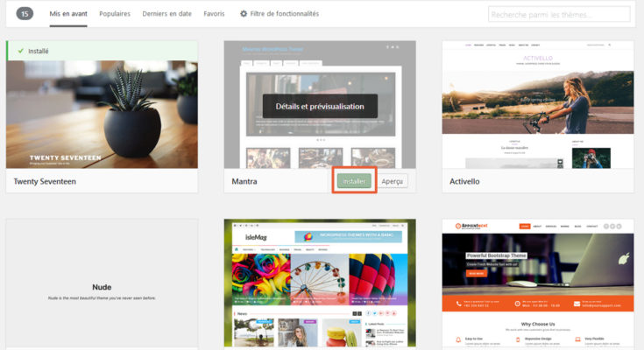Click the Mantra theme name
The image size is (644, 350).
244,181
